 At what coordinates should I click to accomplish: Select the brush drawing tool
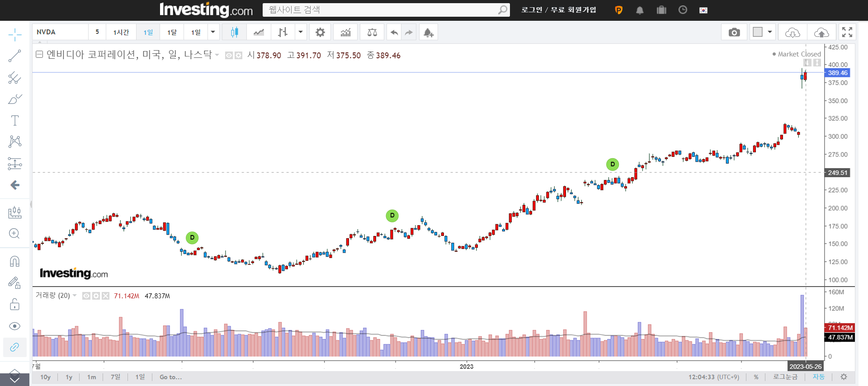(x=14, y=99)
